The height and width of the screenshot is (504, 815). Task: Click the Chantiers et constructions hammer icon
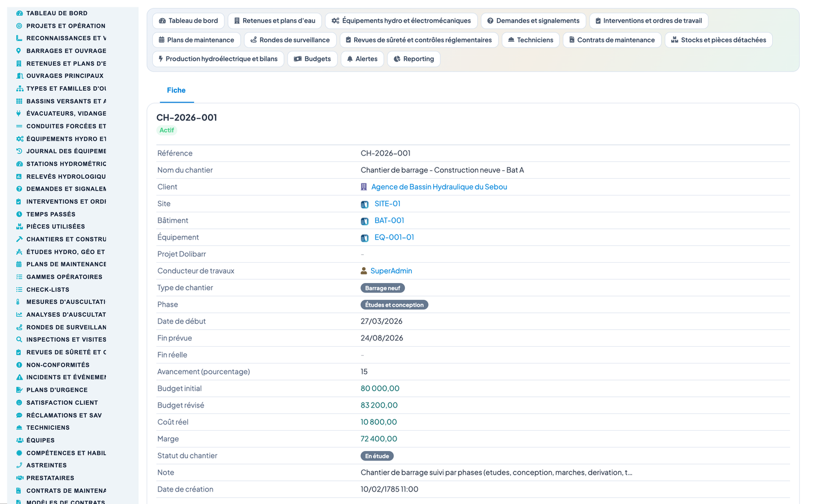click(19, 239)
